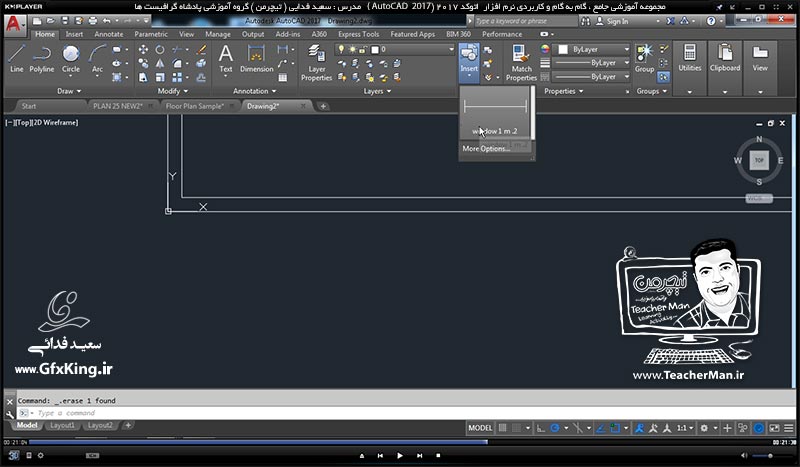This screenshot has height=467, width=800.
Task: Toggle hardware acceleration blue circle icon
Action: point(759,428)
